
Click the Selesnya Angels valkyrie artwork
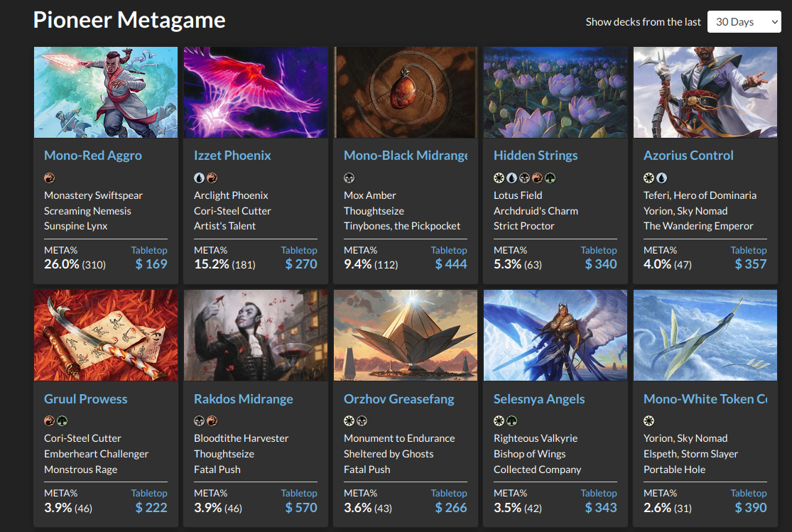point(555,335)
